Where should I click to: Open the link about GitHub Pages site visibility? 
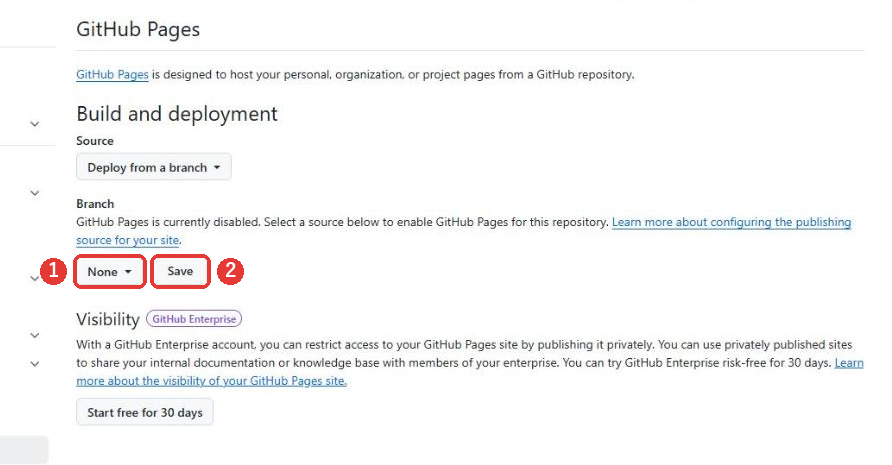click(x=470, y=372)
